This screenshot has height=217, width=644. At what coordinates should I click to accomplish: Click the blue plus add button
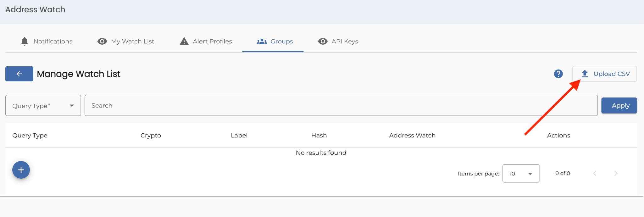pos(21,170)
